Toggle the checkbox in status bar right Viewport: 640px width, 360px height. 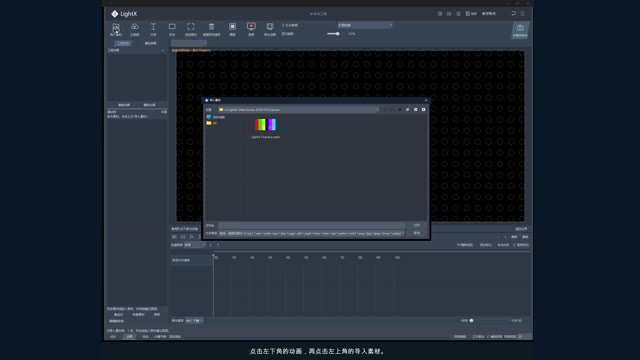click(488, 336)
